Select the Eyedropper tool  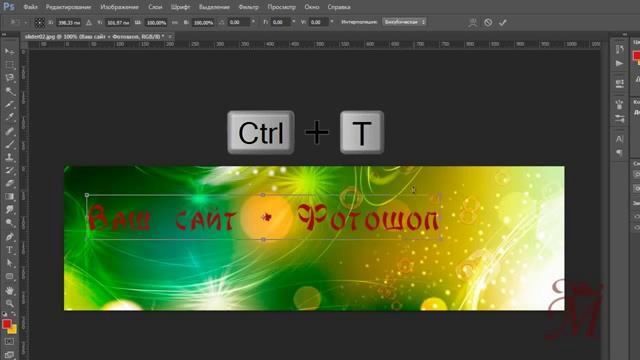tap(10, 118)
